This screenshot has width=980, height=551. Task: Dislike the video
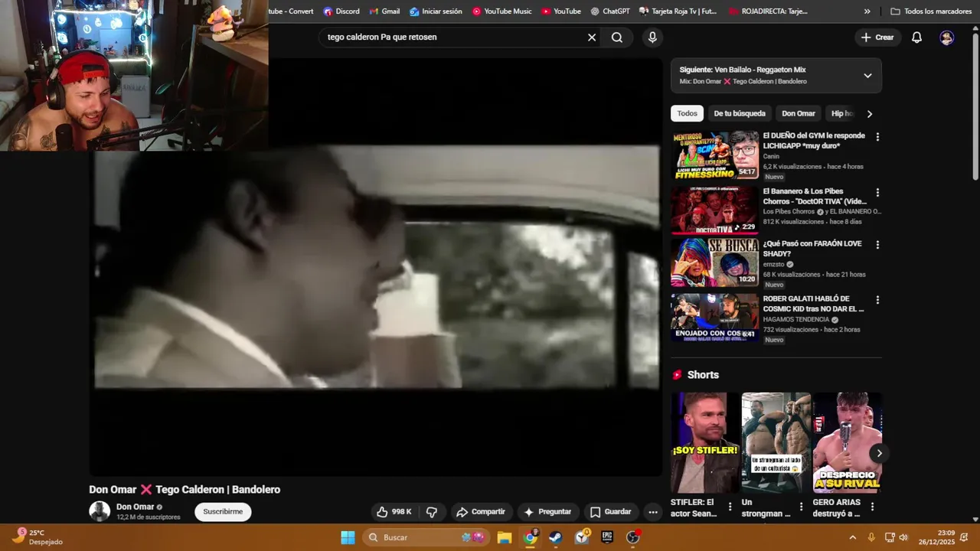(x=432, y=511)
